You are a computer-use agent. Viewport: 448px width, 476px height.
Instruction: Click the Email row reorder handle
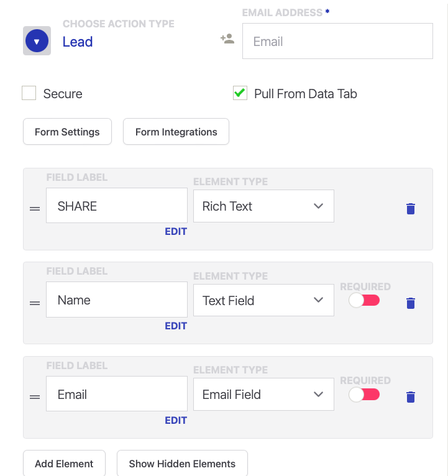[x=35, y=397]
